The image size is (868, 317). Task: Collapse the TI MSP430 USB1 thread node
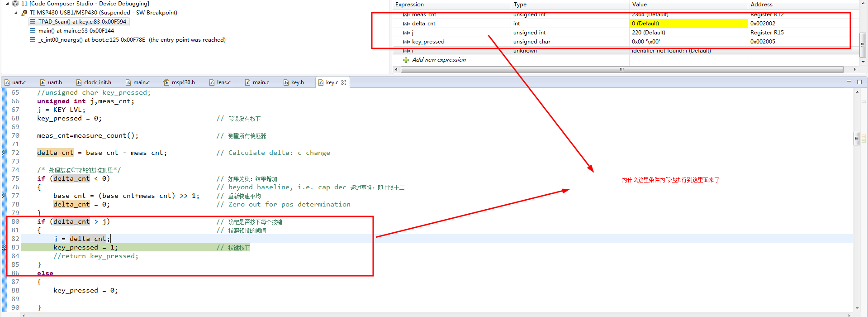[16, 13]
